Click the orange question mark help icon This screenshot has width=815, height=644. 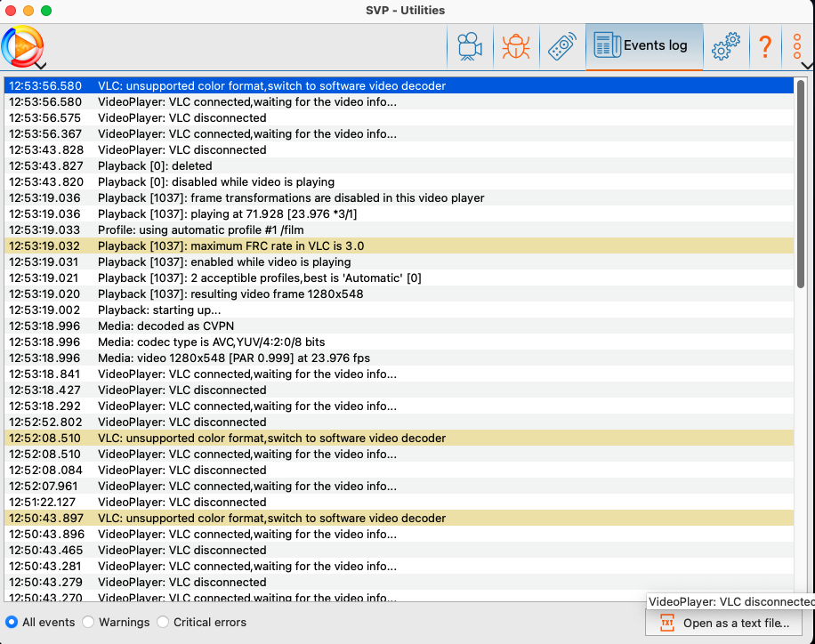(x=764, y=46)
